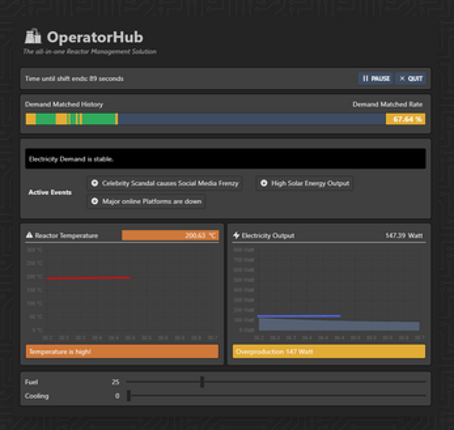Click the Electricity Output lightning bolt icon
The height and width of the screenshot is (430, 454).
click(x=236, y=235)
